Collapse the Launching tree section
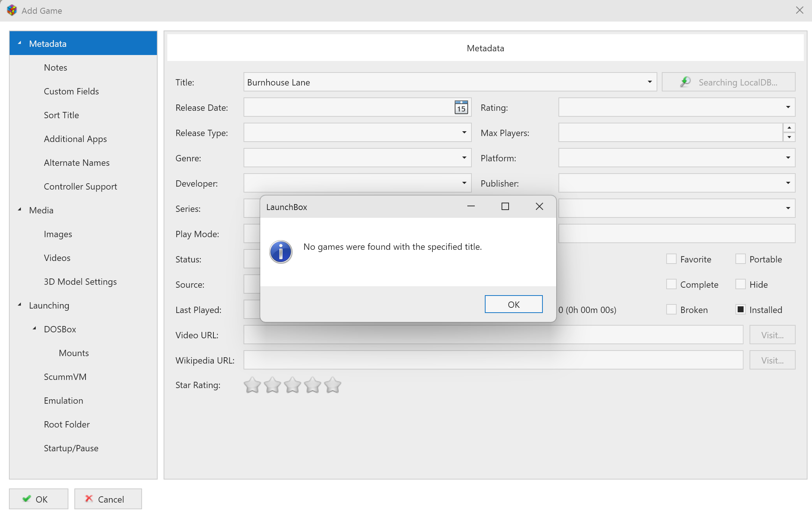812x513 pixels. point(20,305)
